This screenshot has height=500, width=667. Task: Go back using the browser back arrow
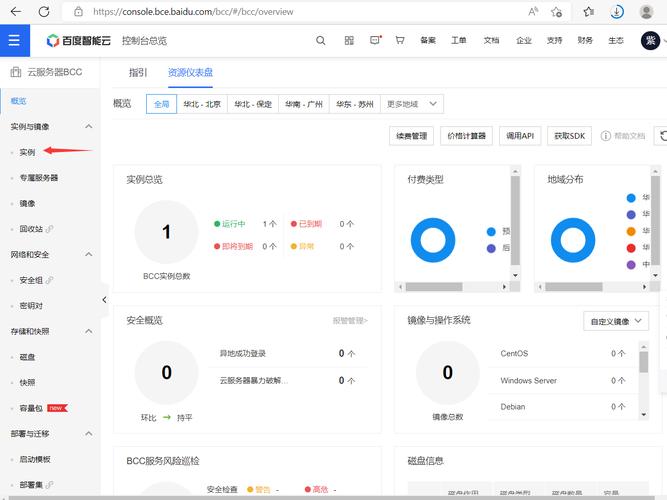click(x=16, y=11)
